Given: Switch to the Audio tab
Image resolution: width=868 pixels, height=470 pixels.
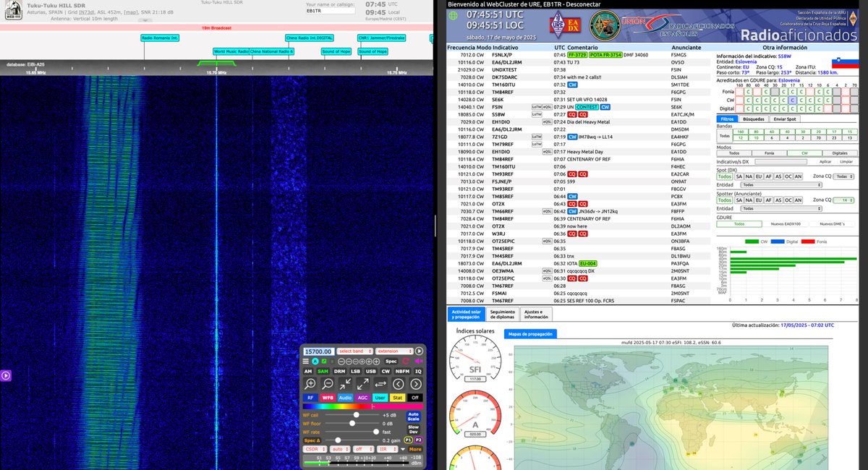Looking at the screenshot, I should pyautogui.click(x=345, y=398).
